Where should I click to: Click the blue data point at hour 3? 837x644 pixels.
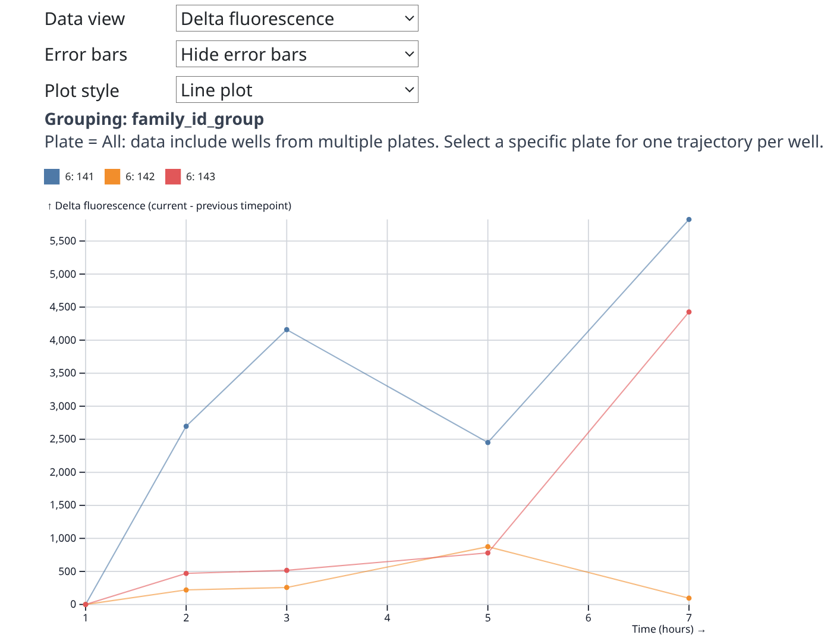pos(287,329)
